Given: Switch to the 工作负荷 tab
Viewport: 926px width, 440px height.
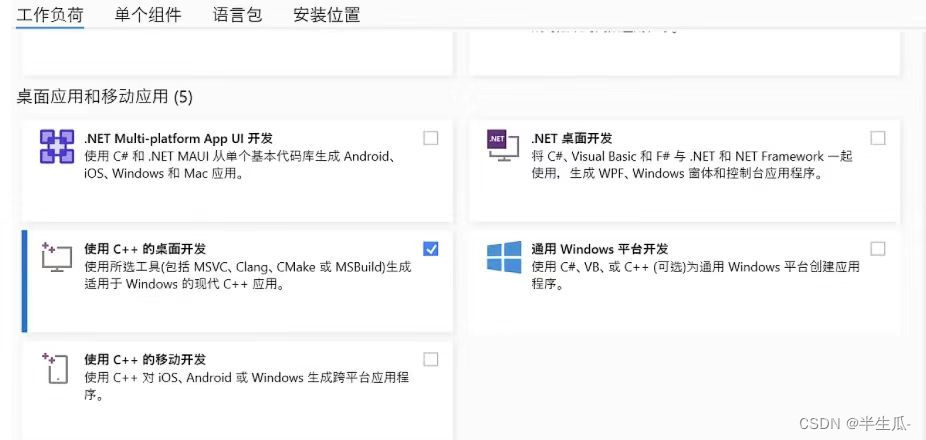Looking at the screenshot, I should click(50, 14).
